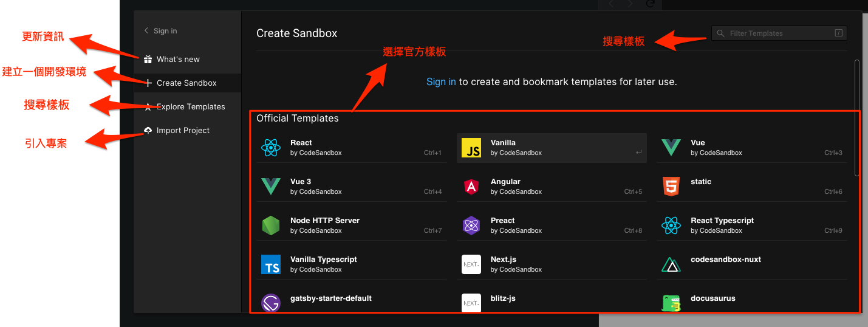Select the codesandbox-nuxt triangle icon

(671, 264)
